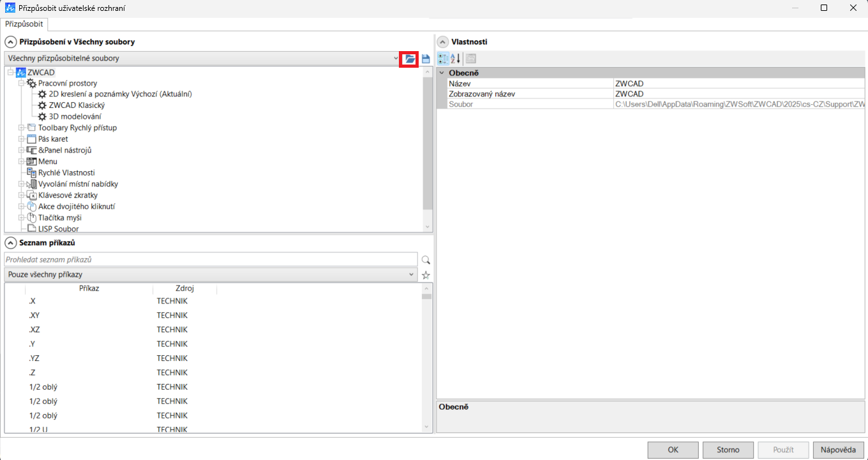This screenshot has width=868, height=460.
Task: Expand the Tlačítka myši tree node
Action: coord(22,218)
